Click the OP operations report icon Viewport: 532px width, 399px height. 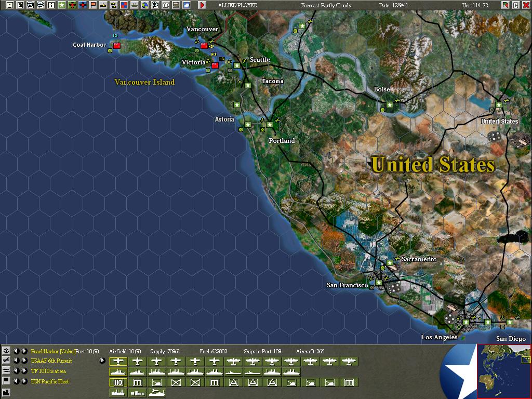tap(166, 5)
